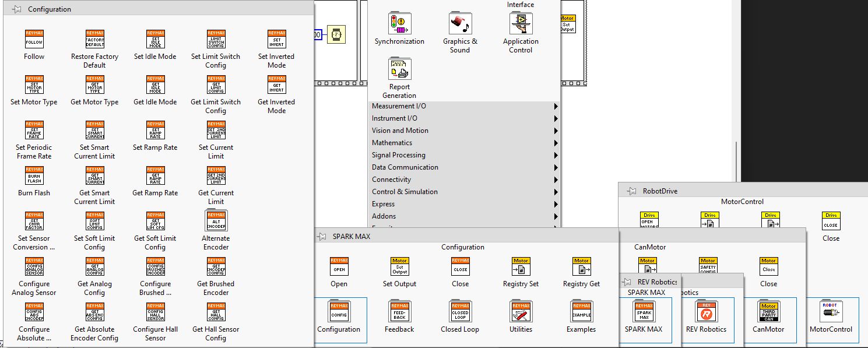Viewport: 868px width, 348px height.
Task: Select the Set Sensor Conversion VI
Action: click(34, 221)
